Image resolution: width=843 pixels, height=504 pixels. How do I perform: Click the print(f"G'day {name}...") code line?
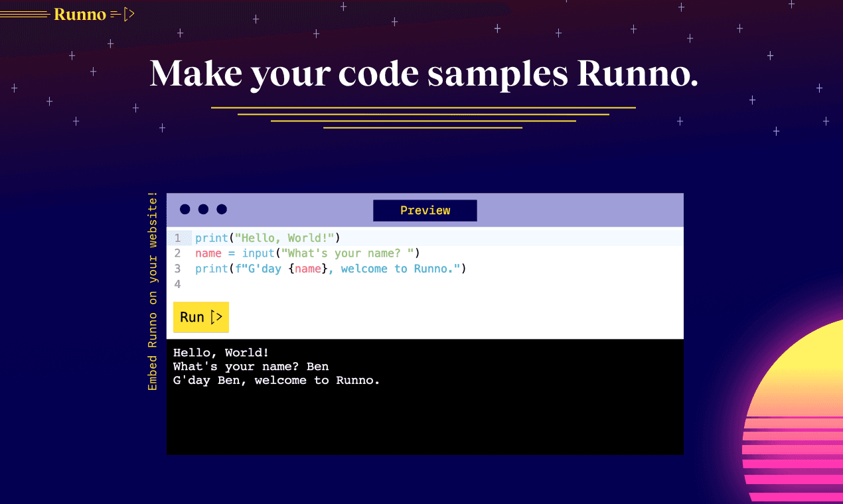331,269
